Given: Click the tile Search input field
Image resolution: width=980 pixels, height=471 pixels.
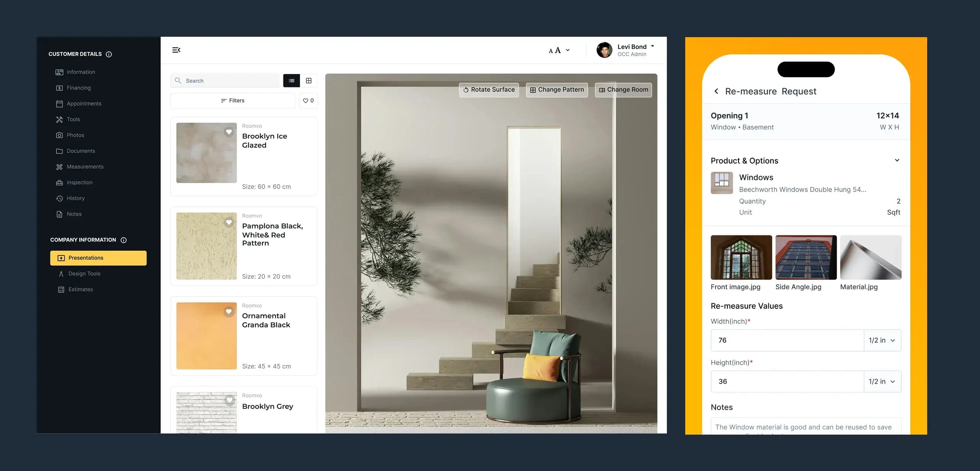Looking at the screenshot, I should coord(225,80).
